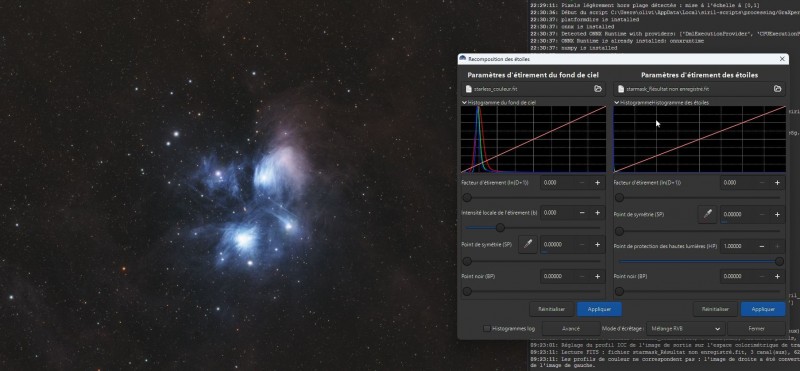Decrease background local stretch intensity (b)

582,213
